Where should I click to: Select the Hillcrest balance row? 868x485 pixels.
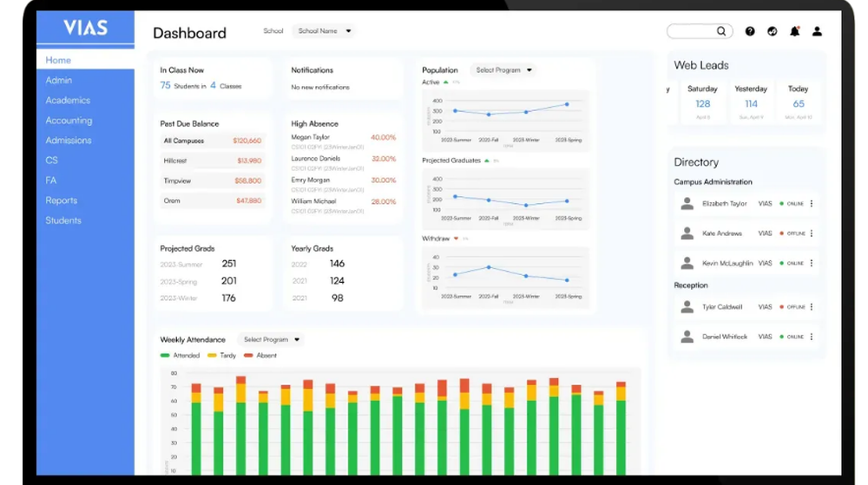[x=212, y=161]
